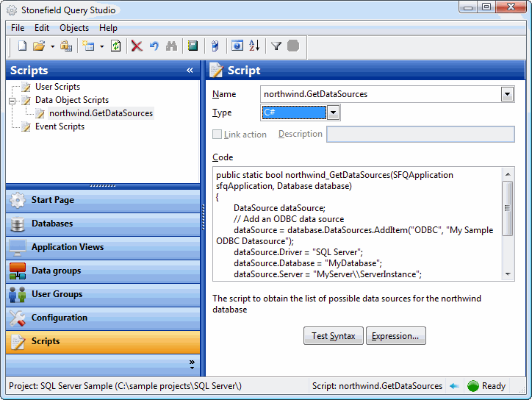Click the Code area vertical scrollbar

[x=508, y=221]
